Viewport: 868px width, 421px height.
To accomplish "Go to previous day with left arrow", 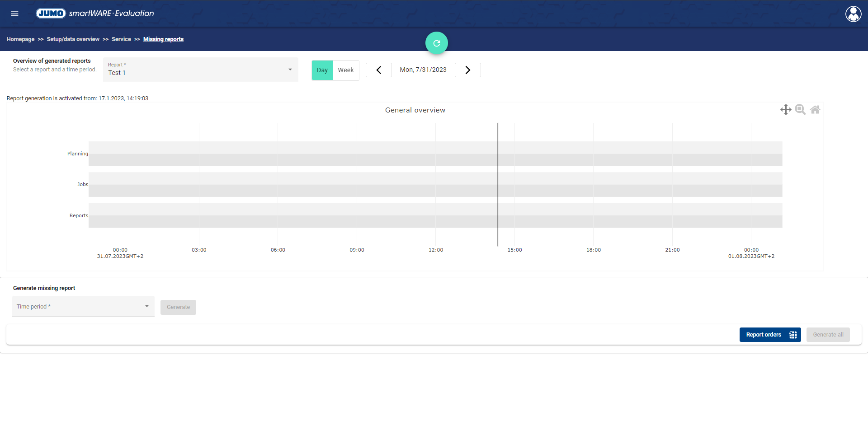I will (378, 70).
